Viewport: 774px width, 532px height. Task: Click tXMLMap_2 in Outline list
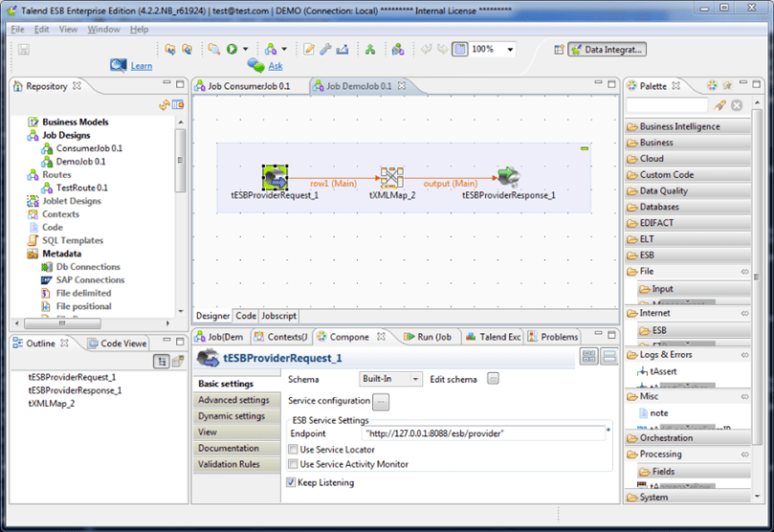52,403
